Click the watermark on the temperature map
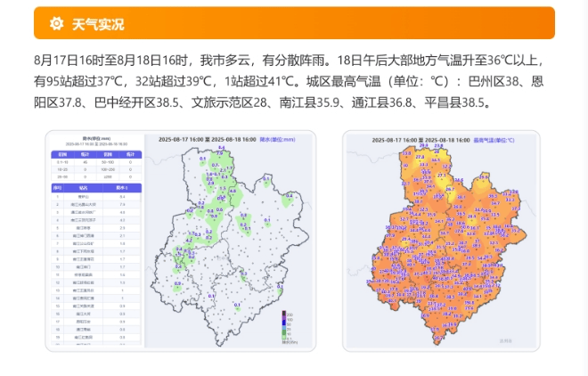Viewport: 588px width, 376px height. pos(506,340)
